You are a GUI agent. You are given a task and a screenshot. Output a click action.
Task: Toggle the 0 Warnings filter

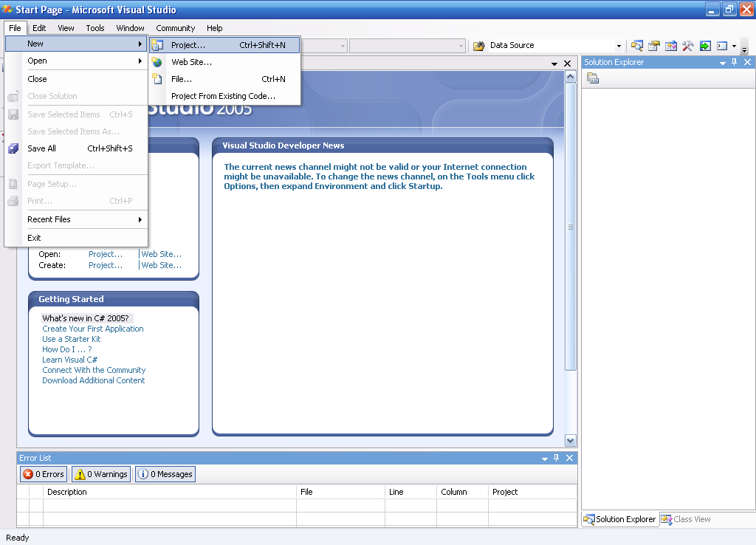pos(101,474)
